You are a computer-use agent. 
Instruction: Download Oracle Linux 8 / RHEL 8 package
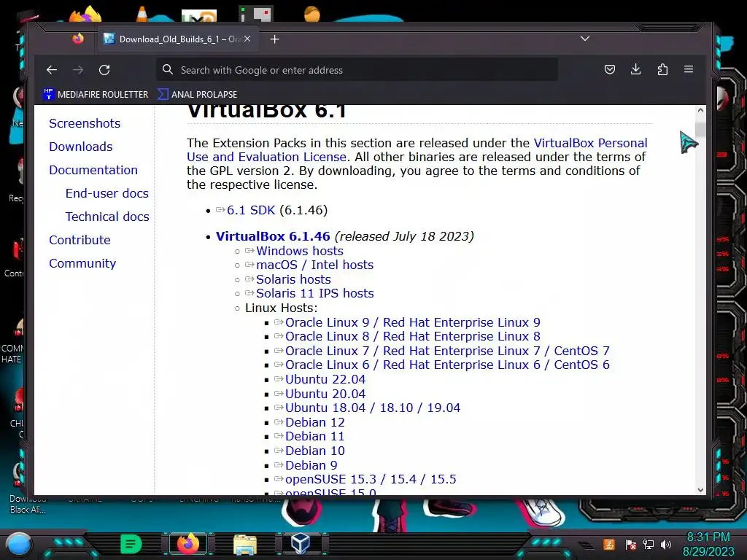(413, 336)
